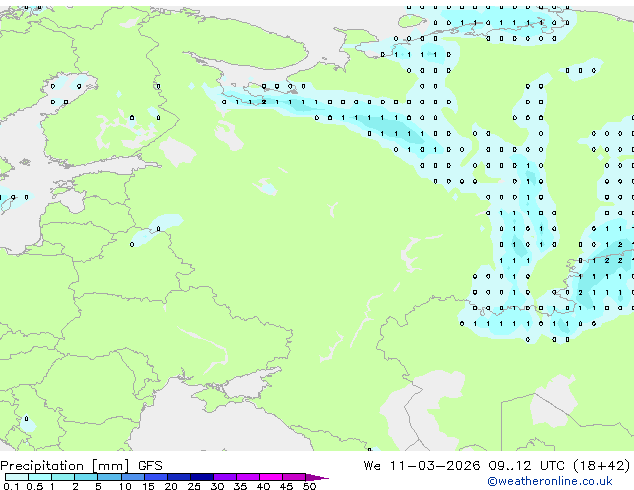Click the 0.5–1 mm legend color swatch
This screenshot has height=490, width=634.
click(40, 477)
